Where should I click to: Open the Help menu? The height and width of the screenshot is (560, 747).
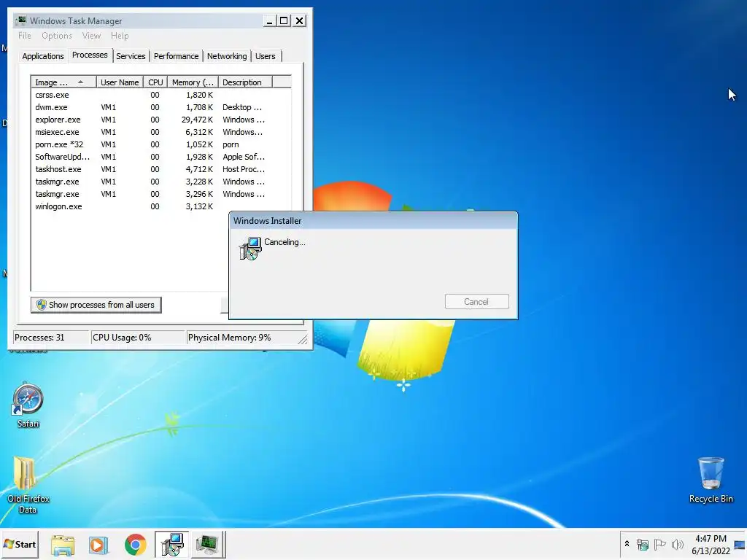120,36
